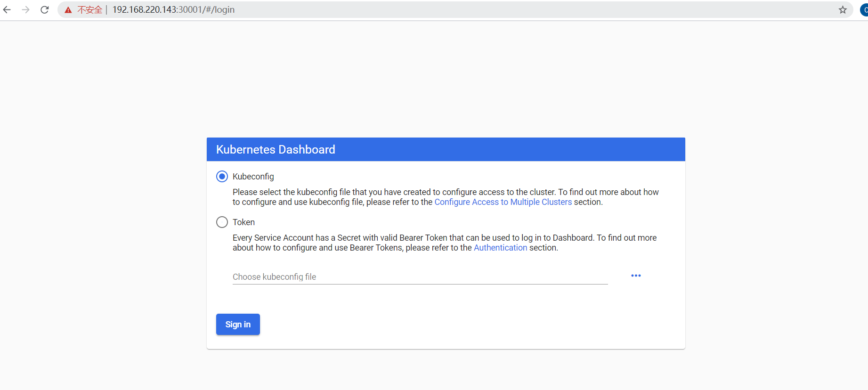Click the browser forward arrow

point(26,10)
